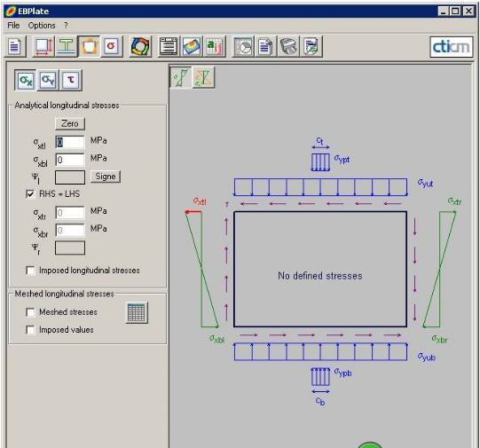Open the stiffeners T-section icon
480x448 pixels.
coord(67,46)
